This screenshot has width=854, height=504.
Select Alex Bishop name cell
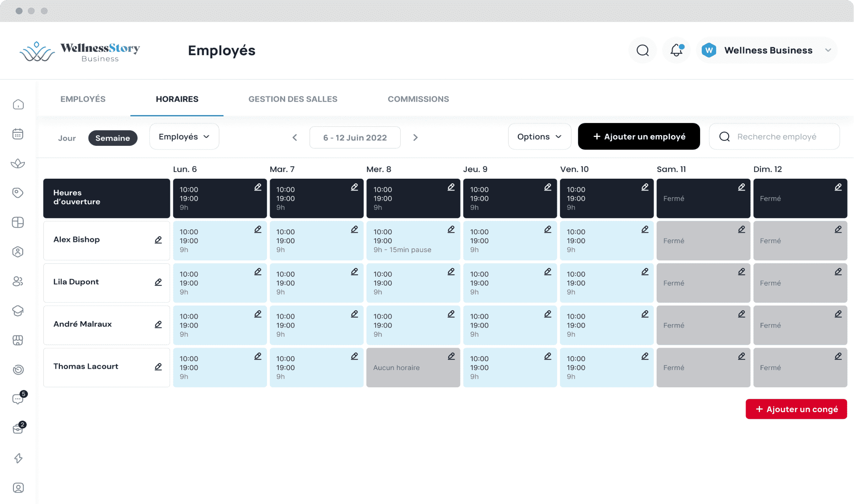click(107, 241)
